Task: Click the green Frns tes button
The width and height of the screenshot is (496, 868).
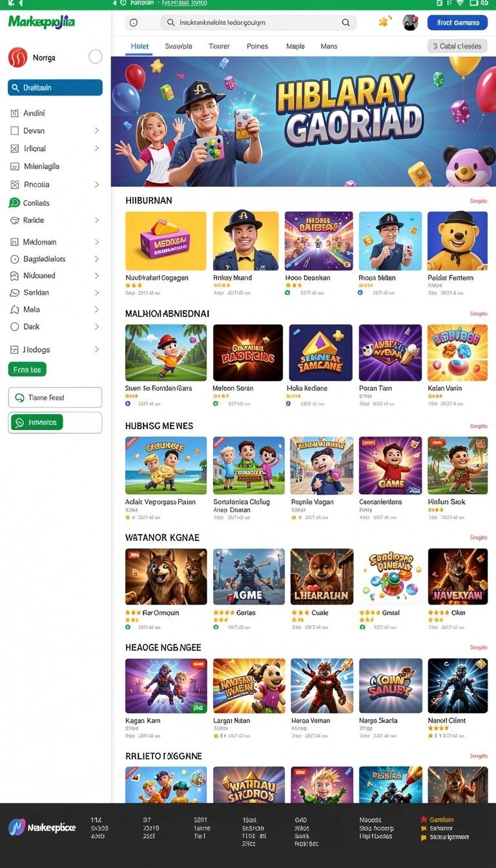Action: click(x=27, y=370)
